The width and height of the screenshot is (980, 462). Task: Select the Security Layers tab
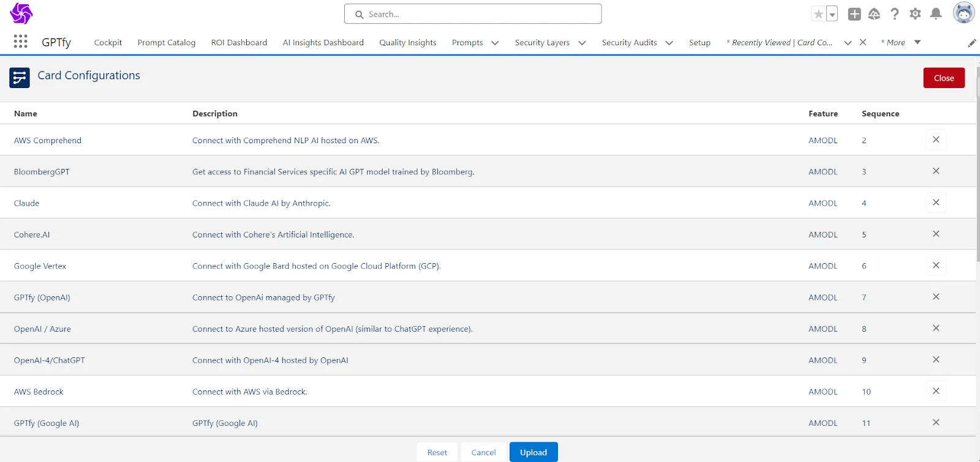point(542,42)
